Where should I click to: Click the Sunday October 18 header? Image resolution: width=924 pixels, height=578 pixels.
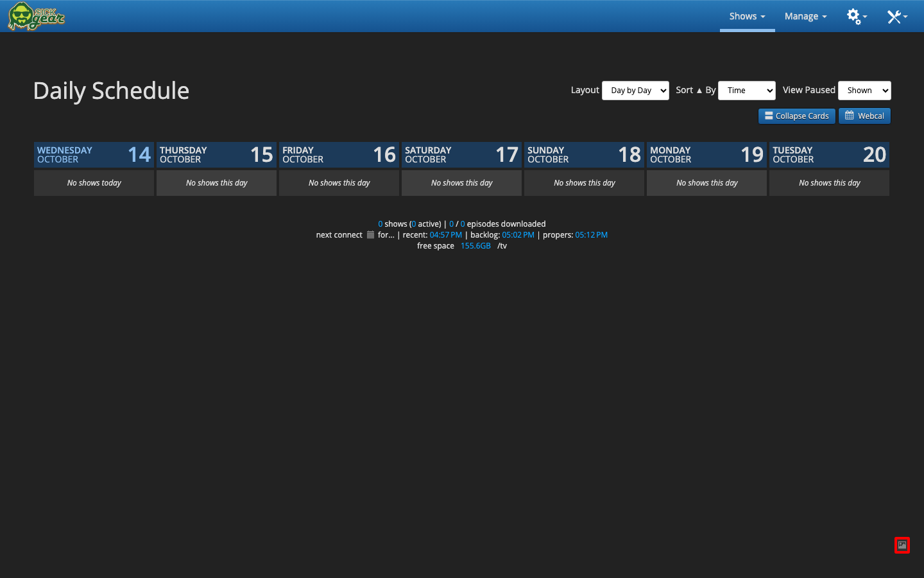[584, 155]
